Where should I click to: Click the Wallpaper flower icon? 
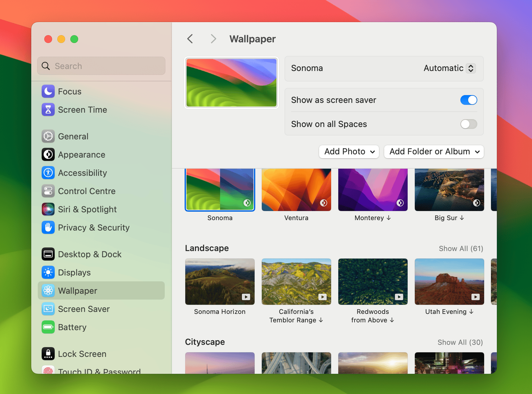[x=48, y=290]
